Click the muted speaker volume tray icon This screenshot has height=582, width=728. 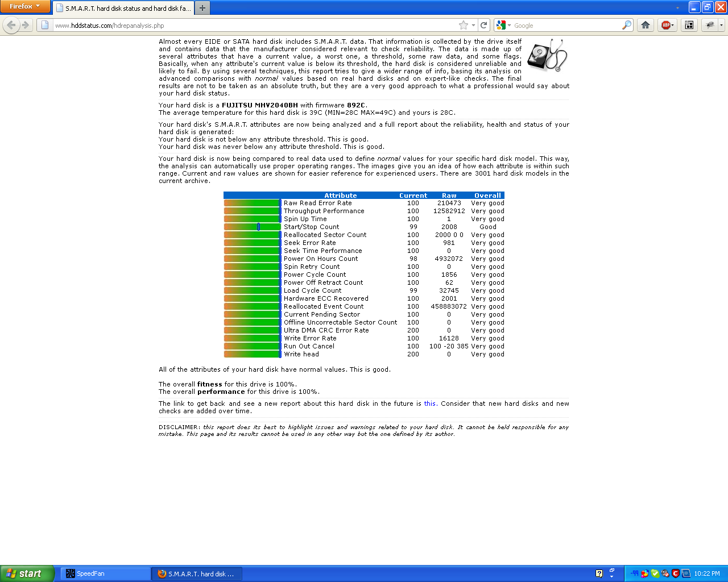[665, 573]
